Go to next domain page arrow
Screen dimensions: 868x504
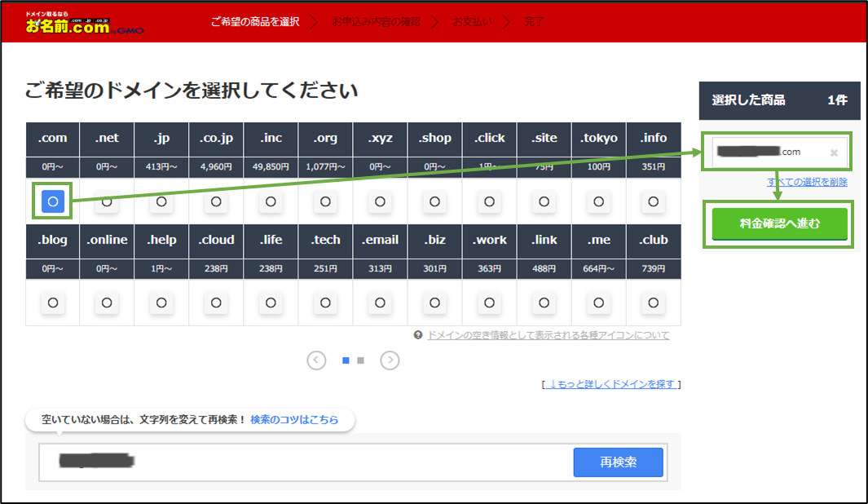coord(390,360)
